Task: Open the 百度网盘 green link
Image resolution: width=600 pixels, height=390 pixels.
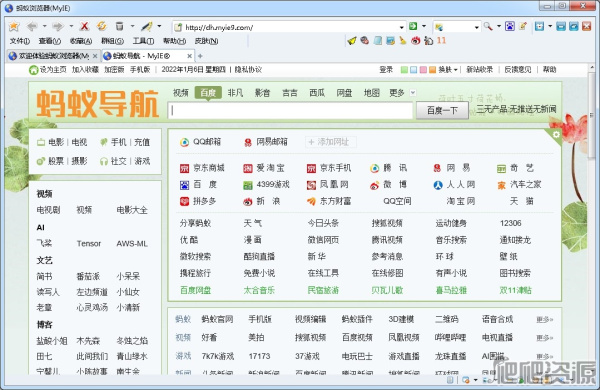Action: click(196, 290)
